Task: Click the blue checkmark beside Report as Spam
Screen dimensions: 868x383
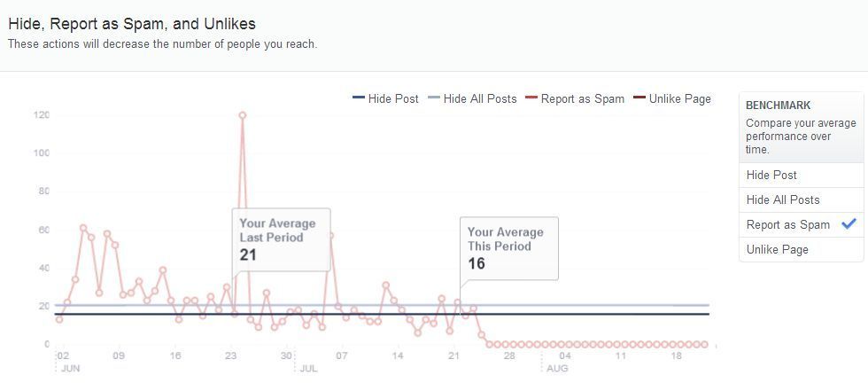Action: tap(849, 224)
